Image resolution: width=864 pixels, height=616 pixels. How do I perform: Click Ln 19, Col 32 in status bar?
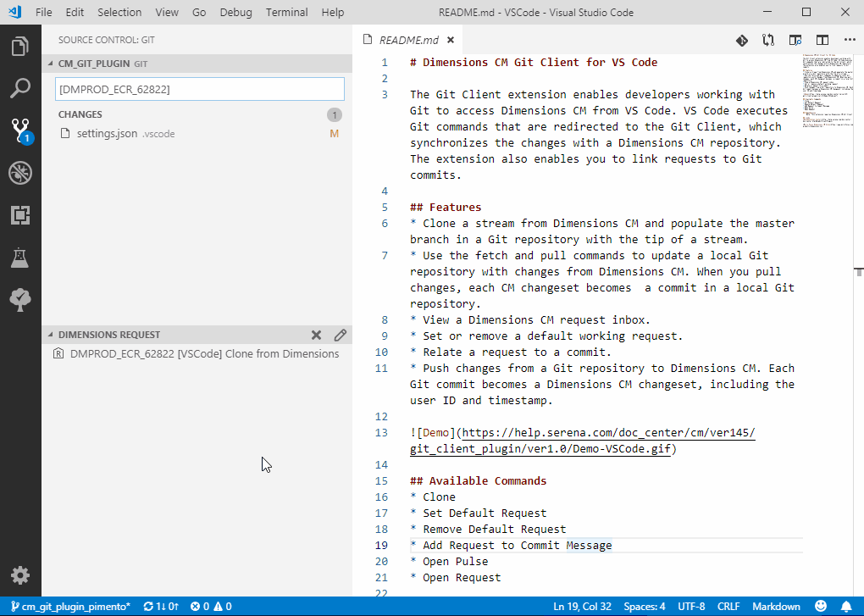582,607
